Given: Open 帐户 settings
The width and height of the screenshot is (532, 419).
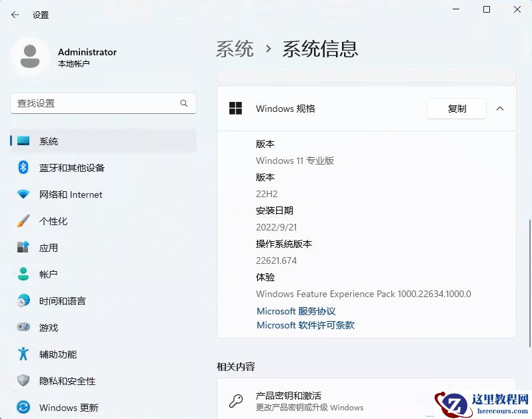Looking at the screenshot, I should [x=103, y=274].
